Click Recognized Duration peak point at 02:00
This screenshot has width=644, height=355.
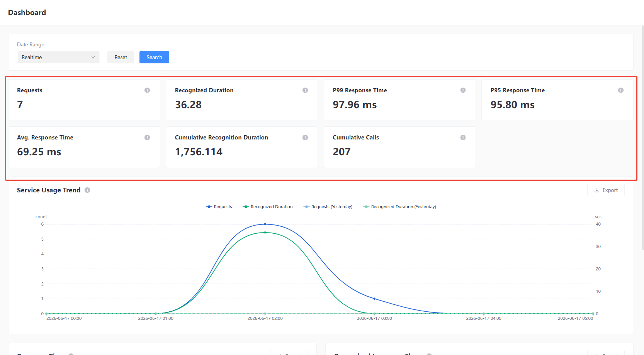[265, 233]
